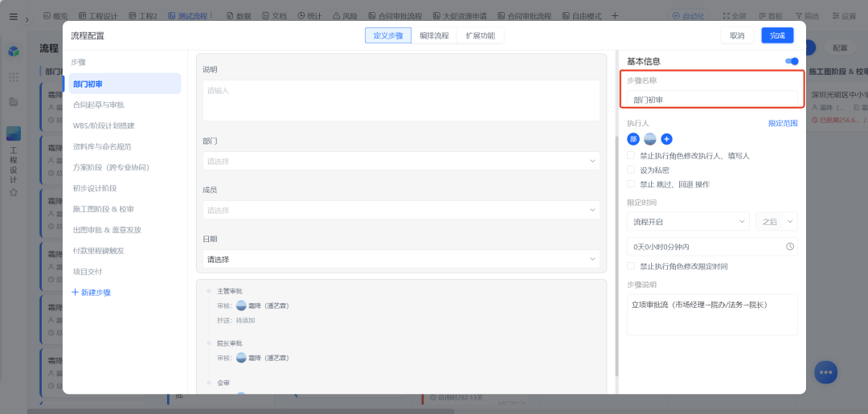
Task: Check the 设为私密 box
Action: 631,170
